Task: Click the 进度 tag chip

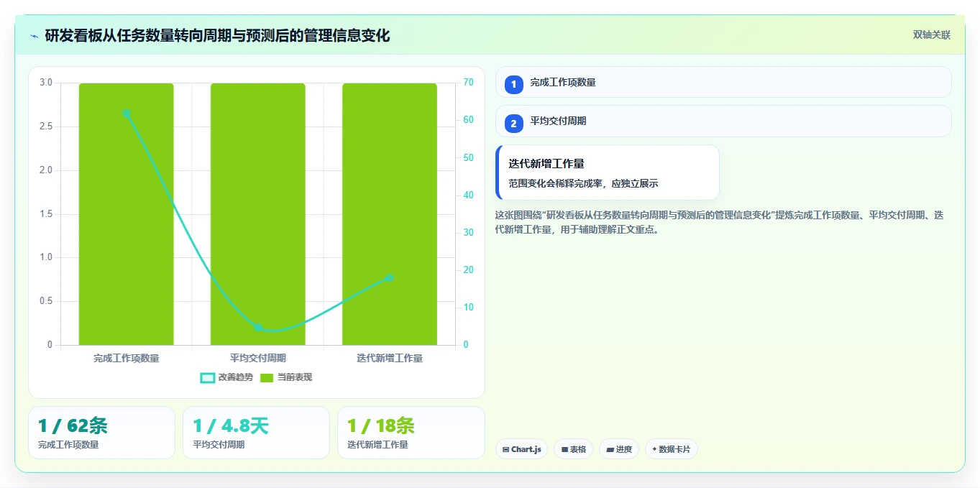Action: (619, 449)
